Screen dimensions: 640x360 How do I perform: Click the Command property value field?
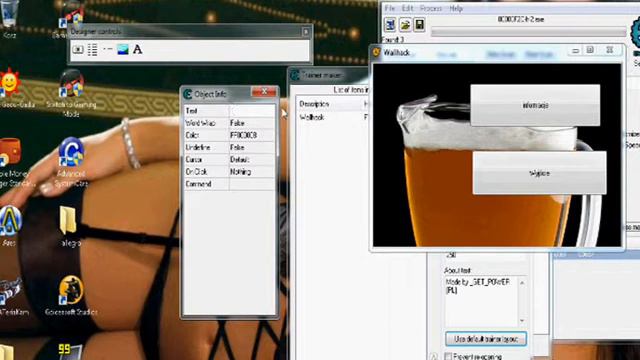pyautogui.click(x=252, y=184)
